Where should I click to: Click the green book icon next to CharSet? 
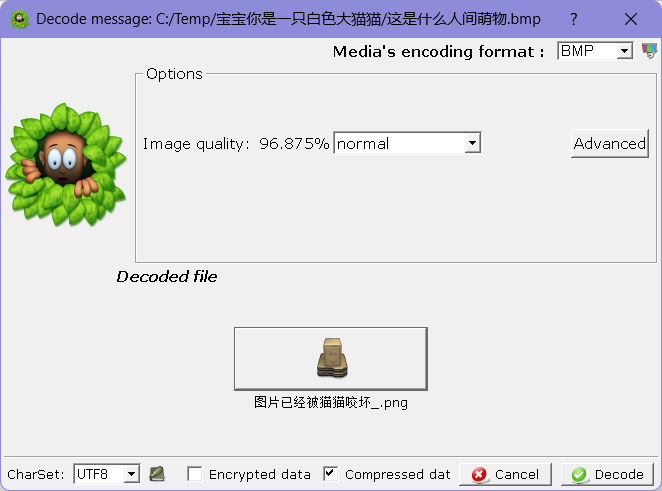(x=157, y=474)
